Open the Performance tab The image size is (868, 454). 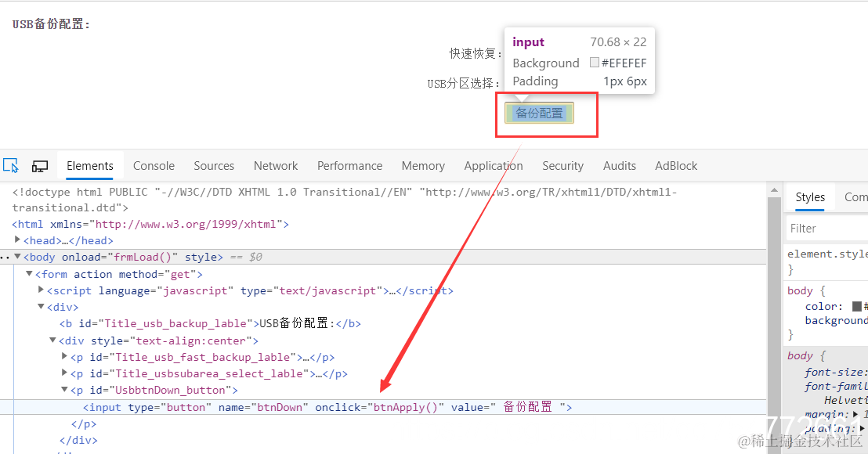[x=350, y=166]
